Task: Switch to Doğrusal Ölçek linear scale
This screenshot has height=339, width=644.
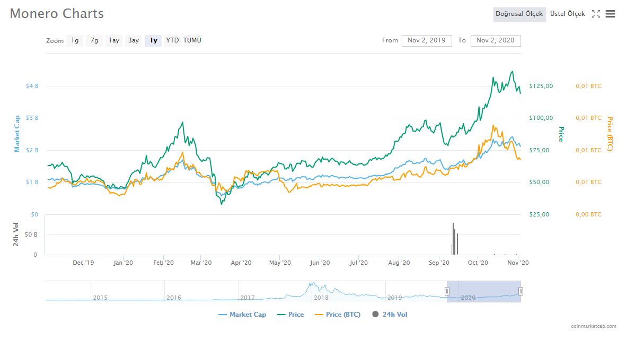Action: point(519,14)
